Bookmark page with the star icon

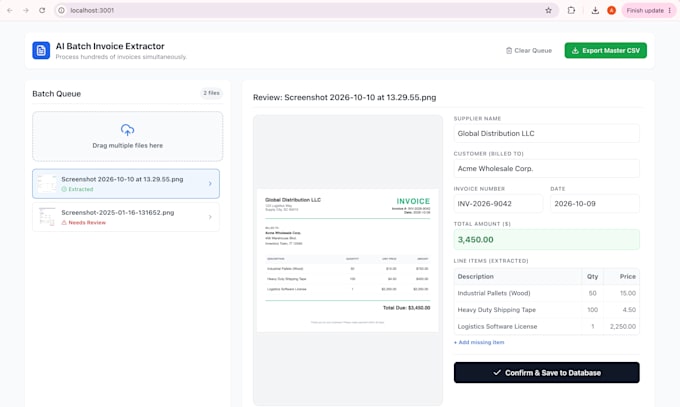click(548, 10)
